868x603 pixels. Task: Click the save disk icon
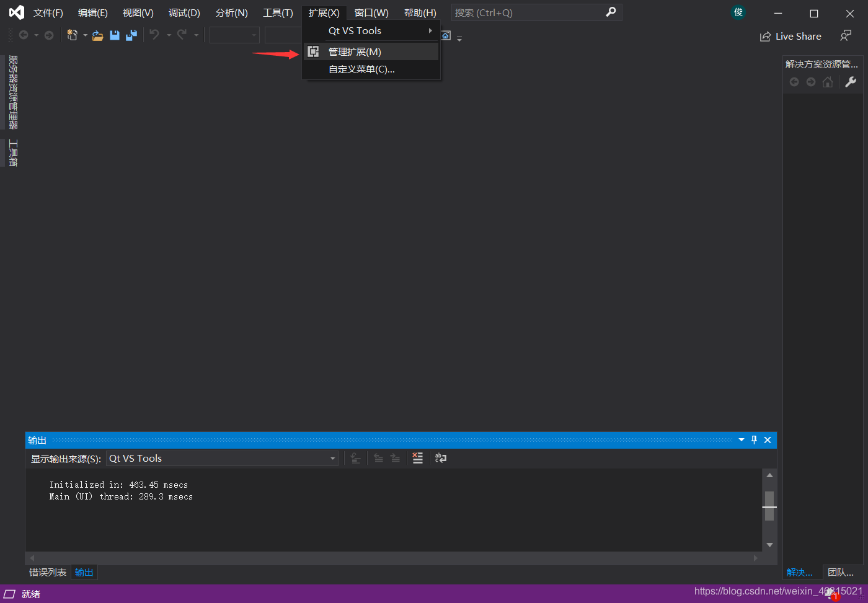115,35
